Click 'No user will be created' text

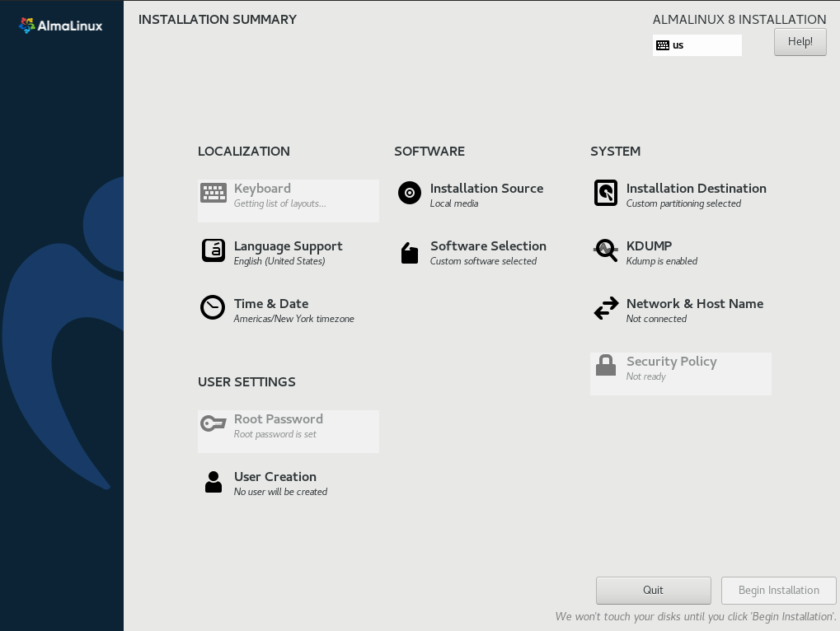(281, 492)
